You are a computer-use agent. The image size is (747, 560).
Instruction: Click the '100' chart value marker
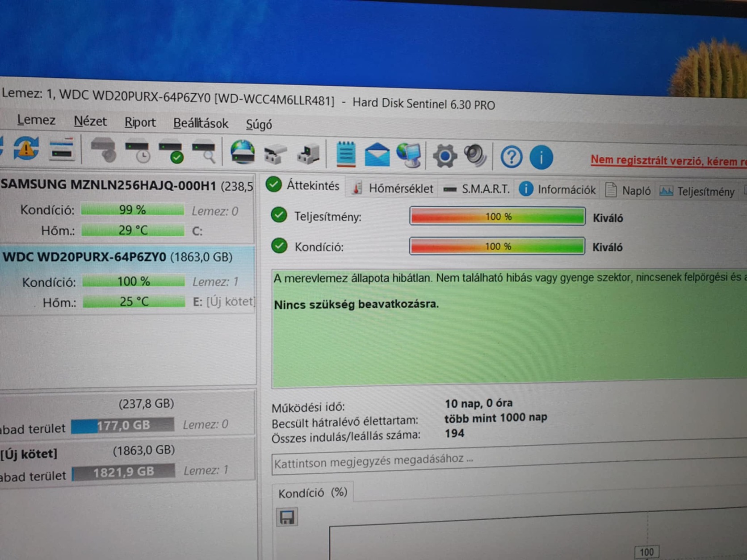point(646,552)
